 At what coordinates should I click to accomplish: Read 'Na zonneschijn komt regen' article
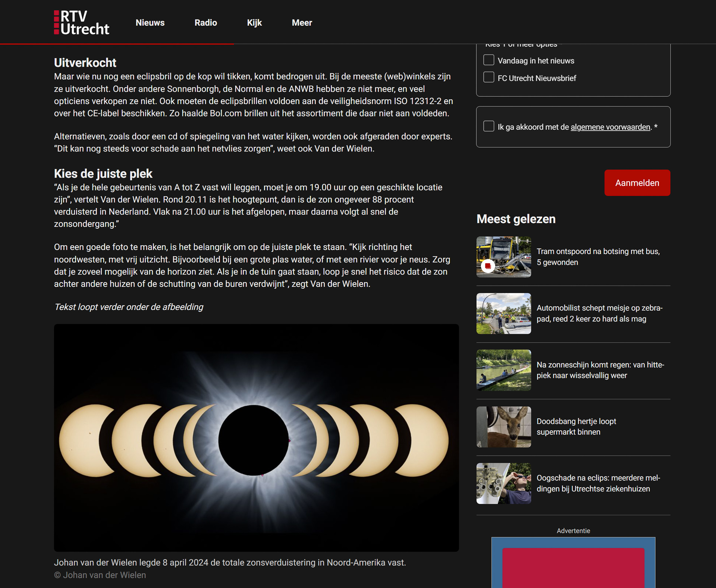[600, 370]
